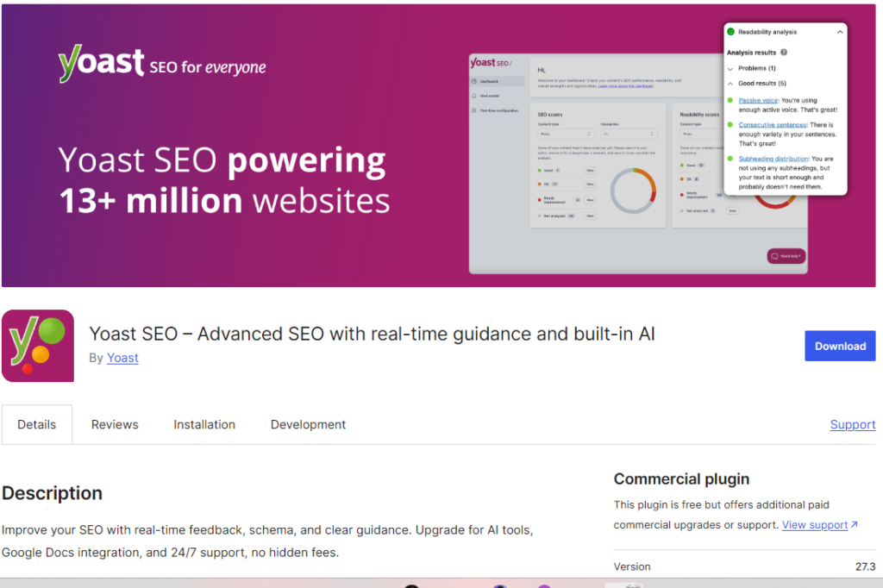Select the Development tab
This screenshot has height=588, width=883.
[x=308, y=424]
